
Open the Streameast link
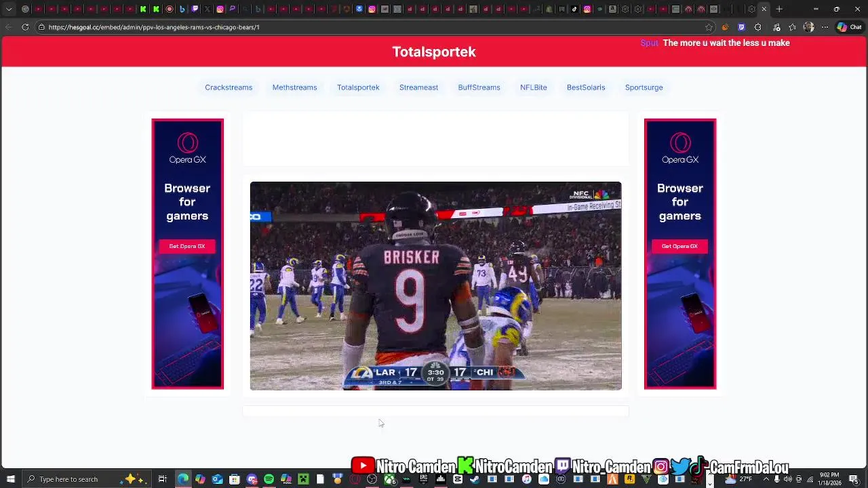418,87
